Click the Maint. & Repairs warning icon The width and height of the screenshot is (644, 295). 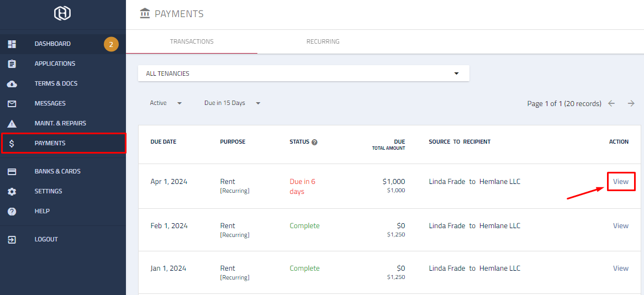pos(12,123)
